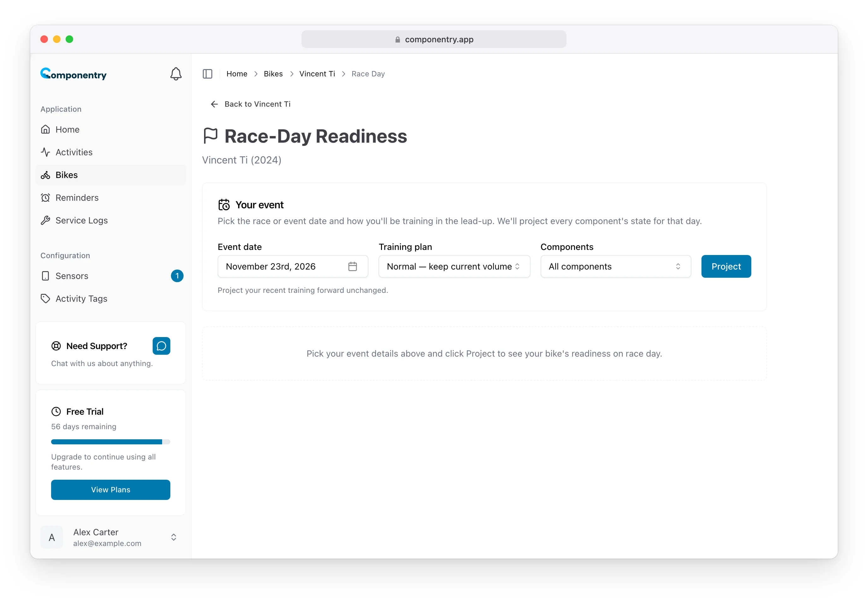Click Bikes breadcrumb

click(273, 74)
